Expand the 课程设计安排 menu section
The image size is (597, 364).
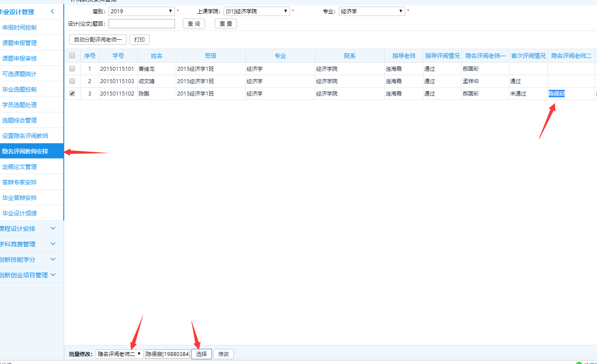tap(53, 229)
